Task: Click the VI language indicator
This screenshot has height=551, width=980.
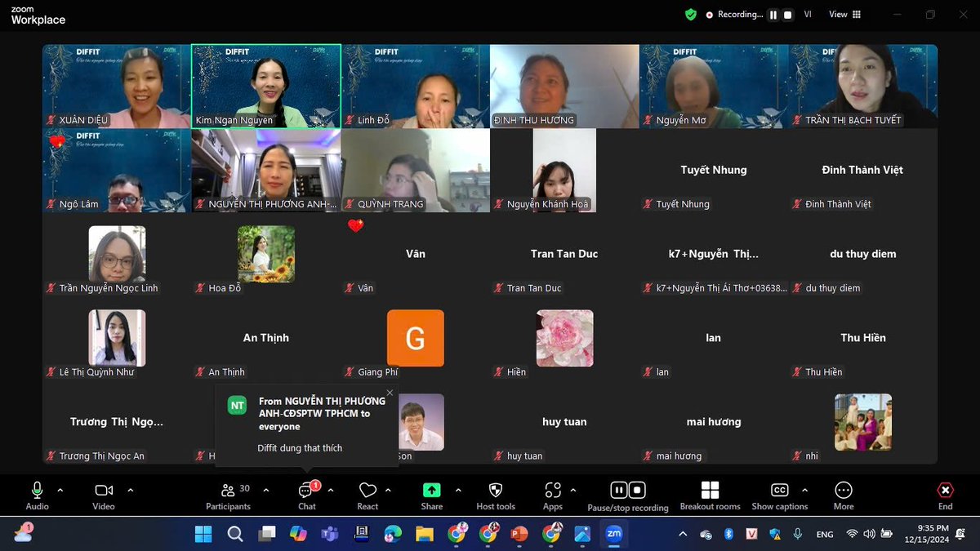Action: coord(808,15)
